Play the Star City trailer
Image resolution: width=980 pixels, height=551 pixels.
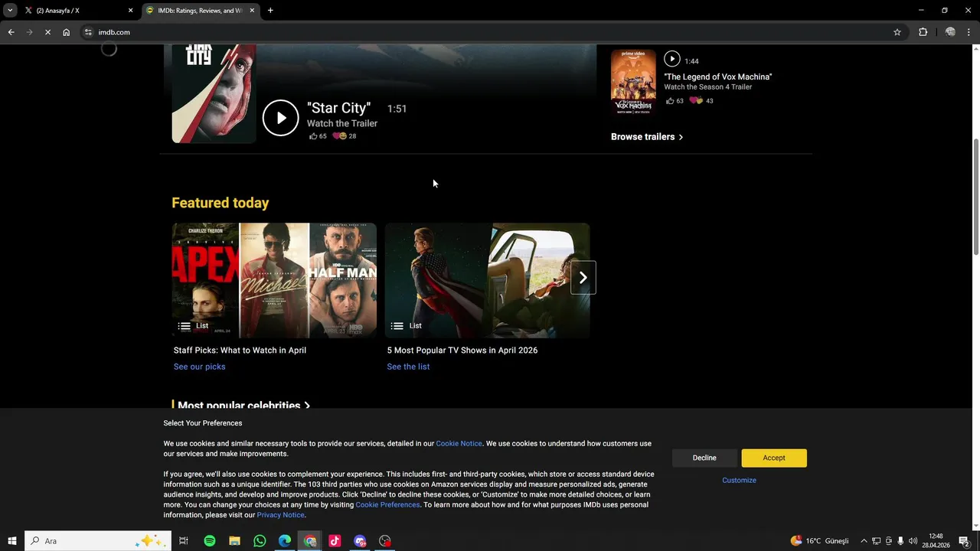pos(280,118)
